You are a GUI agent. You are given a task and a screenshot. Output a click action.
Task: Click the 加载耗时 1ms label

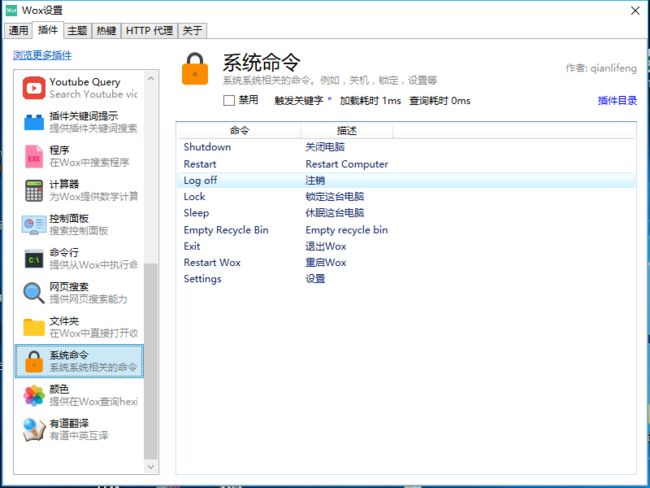[370, 101]
